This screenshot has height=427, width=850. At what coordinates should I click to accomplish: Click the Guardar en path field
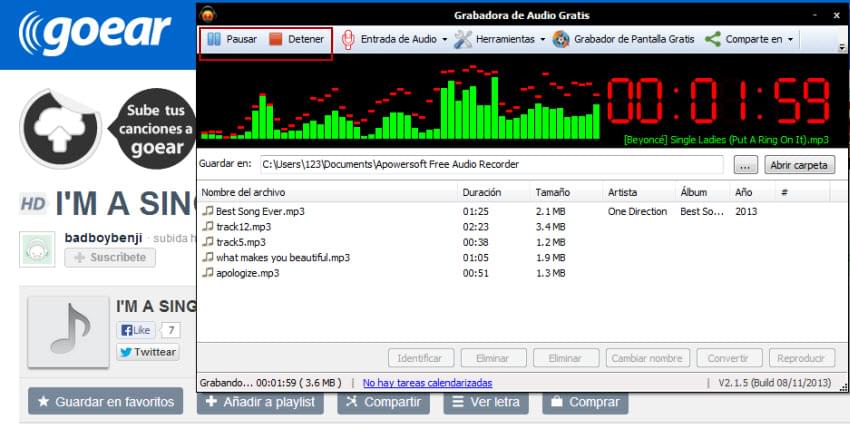(491, 165)
